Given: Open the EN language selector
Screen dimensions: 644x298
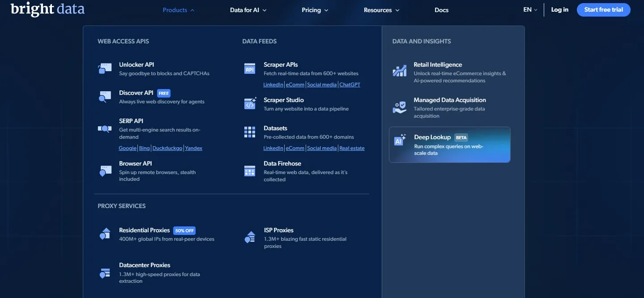Looking at the screenshot, I should [x=530, y=9].
